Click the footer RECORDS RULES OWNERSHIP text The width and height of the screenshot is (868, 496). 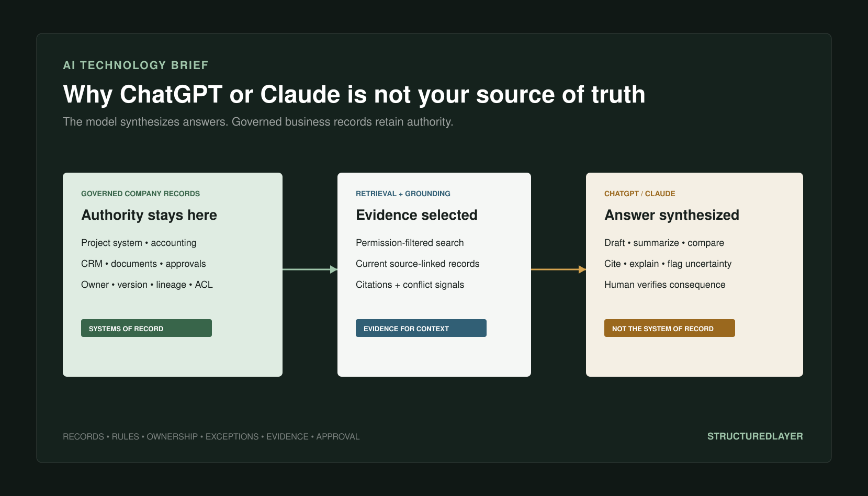(x=211, y=436)
